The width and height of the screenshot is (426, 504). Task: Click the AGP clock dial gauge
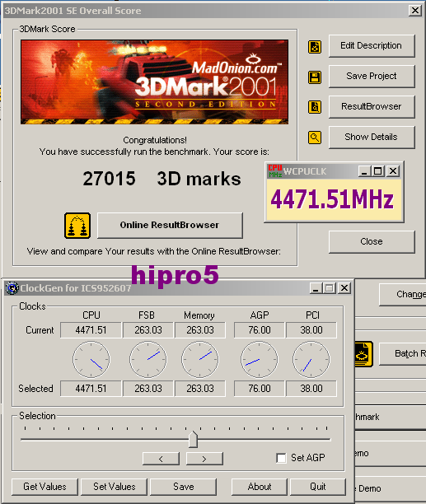click(x=259, y=360)
